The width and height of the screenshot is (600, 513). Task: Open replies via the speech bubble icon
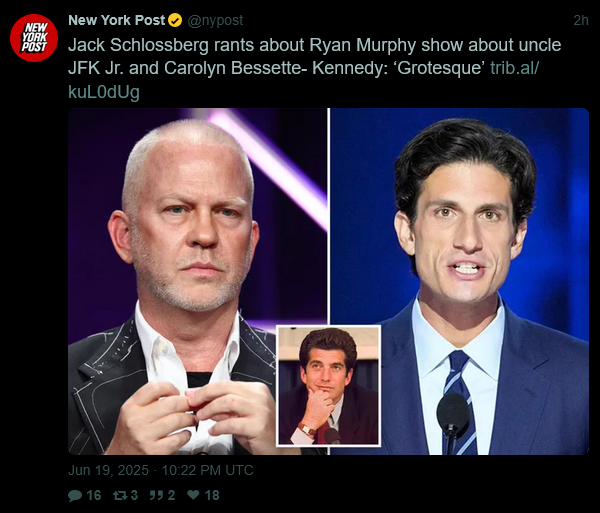click(75, 495)
